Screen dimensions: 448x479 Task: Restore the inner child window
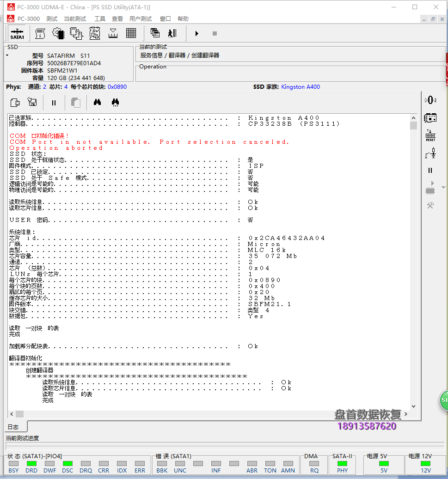[433, 19]
